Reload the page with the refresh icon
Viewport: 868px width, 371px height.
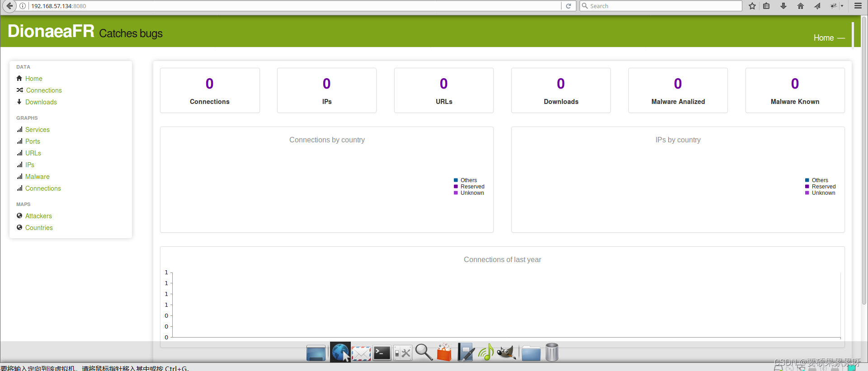[x=568, y=6]
